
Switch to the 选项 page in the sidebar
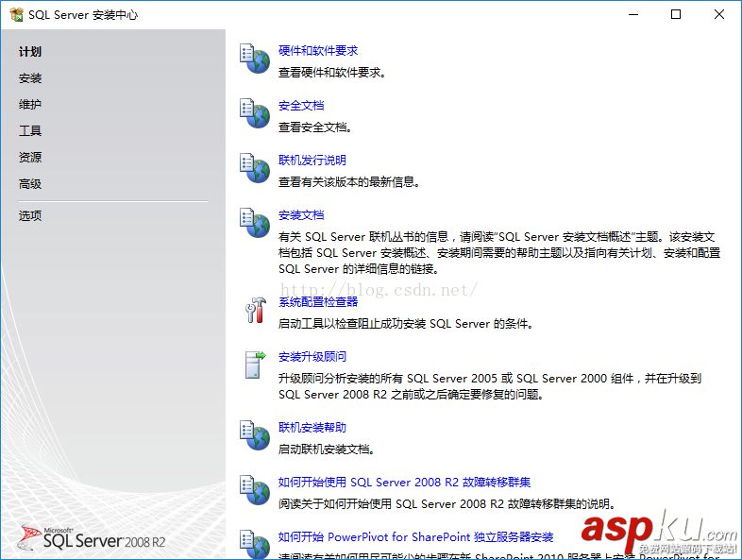(30, 216)
